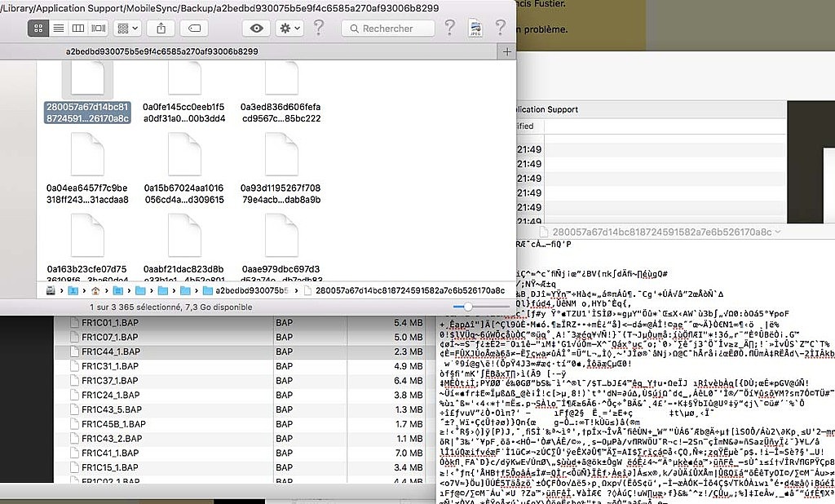This screenshot has height=504, width=835.
Task: Adjust the icon size slider in status bar
Action: tap(467, 307)
